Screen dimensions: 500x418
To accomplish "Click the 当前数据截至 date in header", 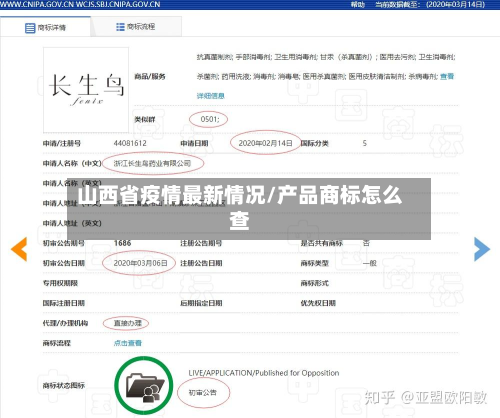I will tap(430, 4).
